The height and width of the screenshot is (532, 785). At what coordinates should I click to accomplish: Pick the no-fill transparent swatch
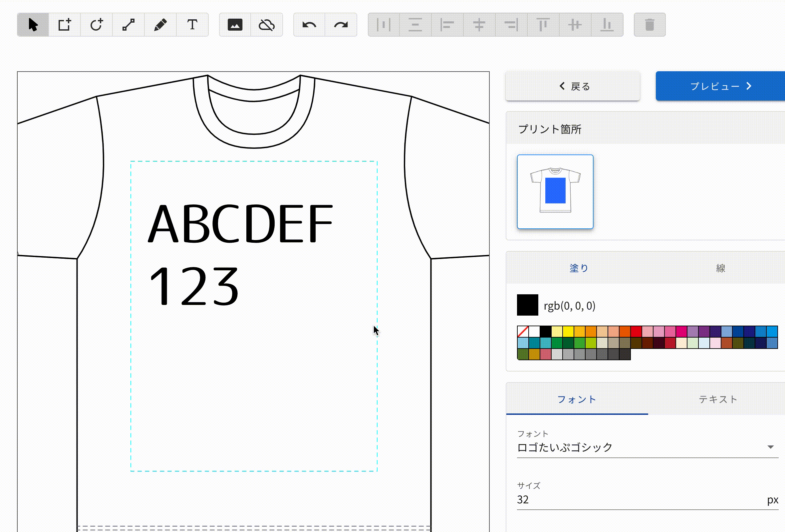(x=523, y=331)
